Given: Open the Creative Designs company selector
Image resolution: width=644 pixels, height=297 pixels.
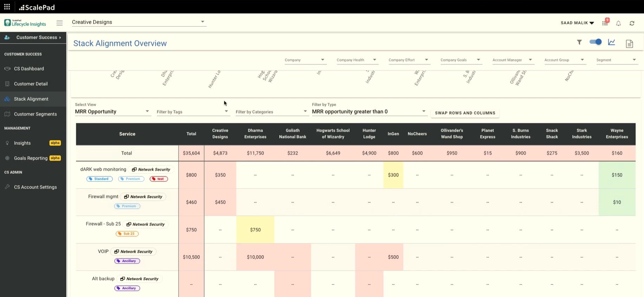Looking at the screenshot, I should tap(138, 22).
